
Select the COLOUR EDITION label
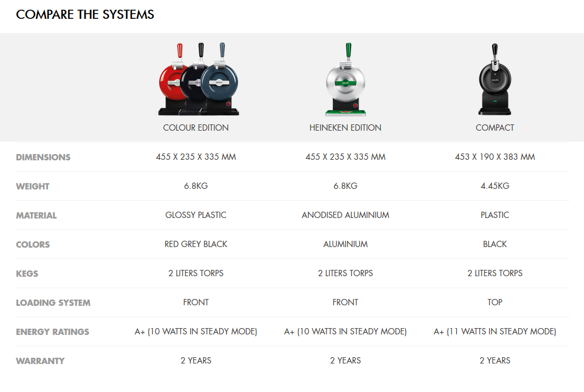(x=196, y=128)
